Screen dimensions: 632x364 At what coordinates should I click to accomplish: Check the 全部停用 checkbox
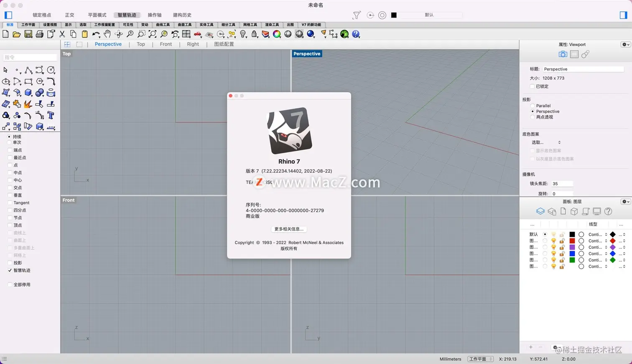[10, 285]
